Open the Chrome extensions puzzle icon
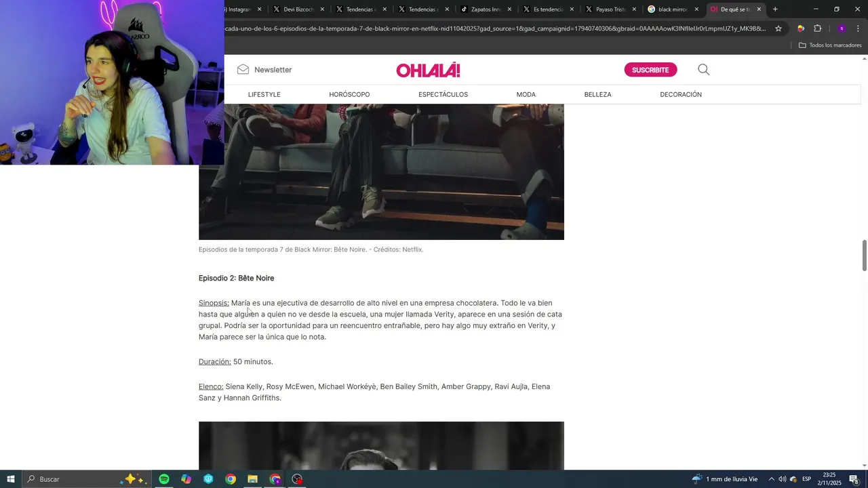The width and height of the screenshot is (868, 488). pyautogui.click(x=817, y=28)
